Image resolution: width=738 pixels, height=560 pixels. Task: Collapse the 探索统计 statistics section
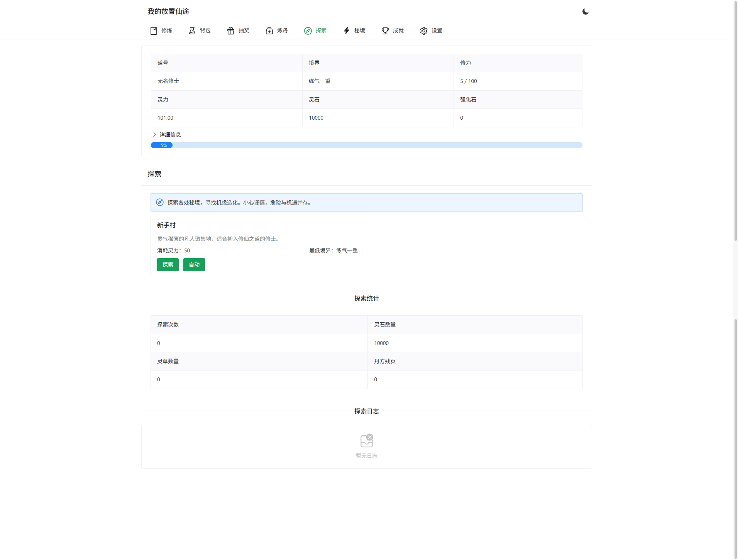pos(366,298)
